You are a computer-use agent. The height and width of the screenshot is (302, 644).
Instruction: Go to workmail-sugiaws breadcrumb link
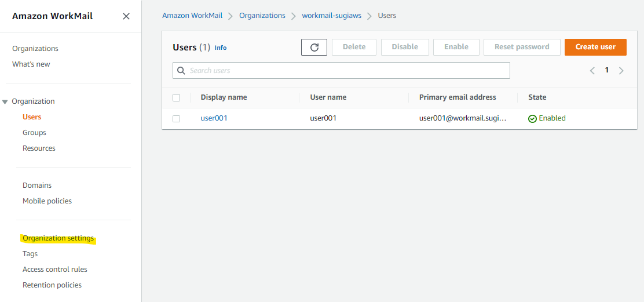click(332, 16)
